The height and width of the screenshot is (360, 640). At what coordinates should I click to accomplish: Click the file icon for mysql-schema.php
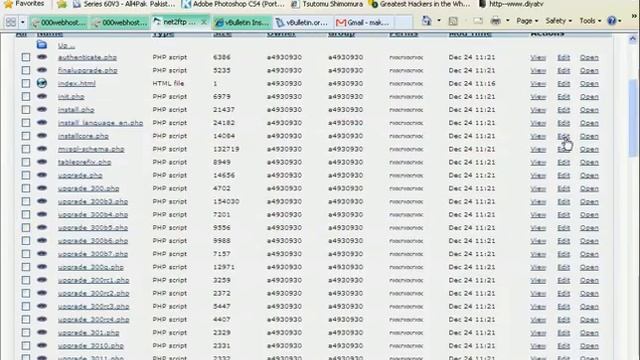(x=42, y=149)
